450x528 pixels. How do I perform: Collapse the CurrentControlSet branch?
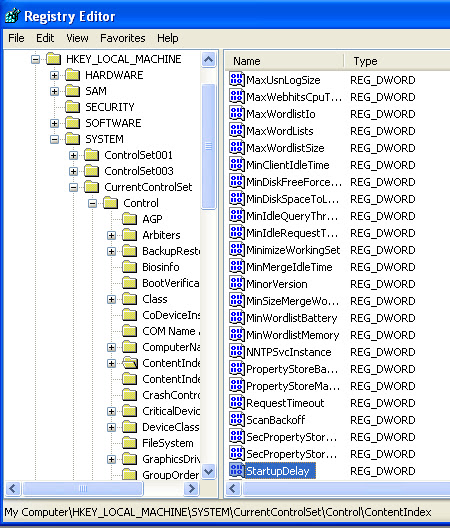point(73,187)
